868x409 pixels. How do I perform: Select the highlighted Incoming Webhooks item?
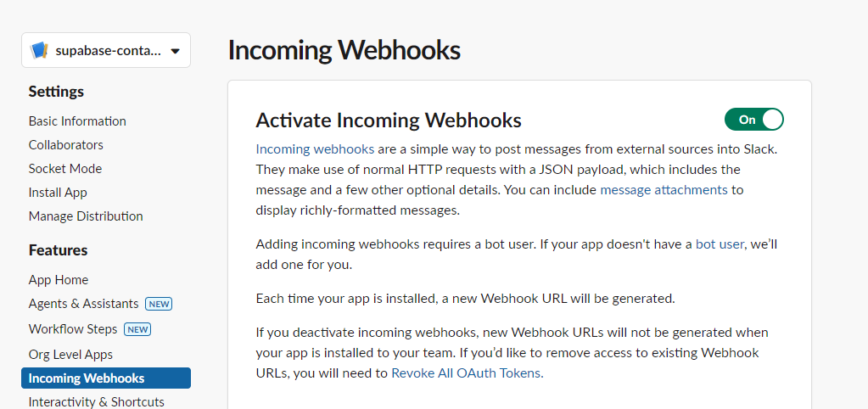[87, 378]
